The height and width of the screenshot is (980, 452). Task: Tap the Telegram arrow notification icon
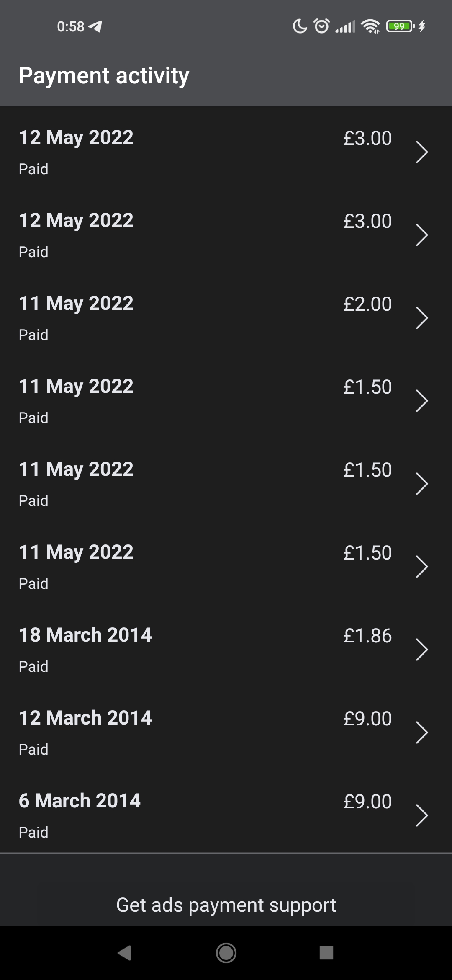click(95, 27)
